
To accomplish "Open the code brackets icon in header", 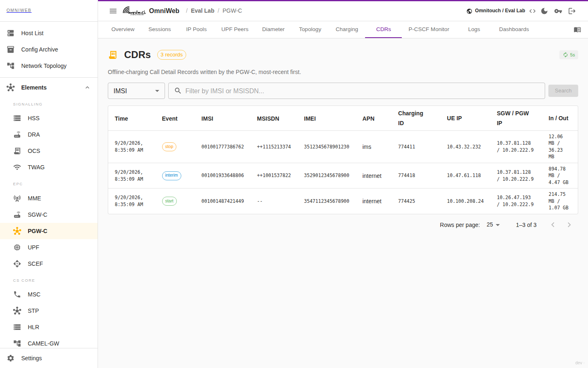I will tap(532, 11).
